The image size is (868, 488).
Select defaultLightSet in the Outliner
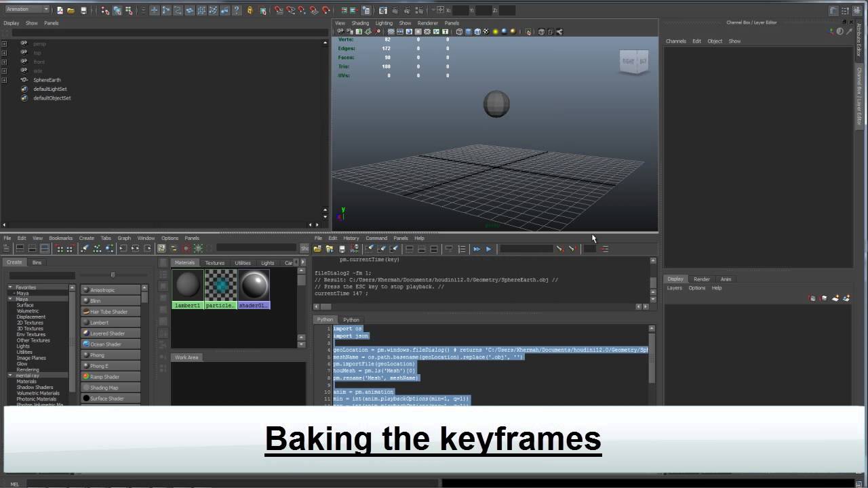[50, 89]
